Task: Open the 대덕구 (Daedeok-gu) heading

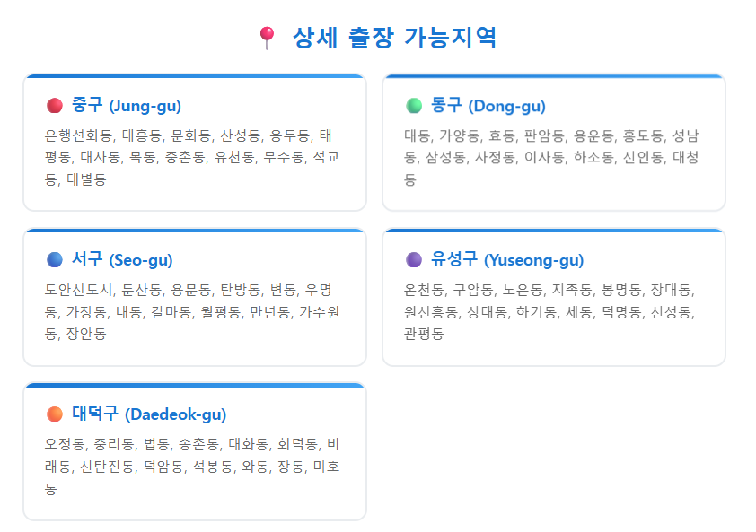Action: coord(149,414)
